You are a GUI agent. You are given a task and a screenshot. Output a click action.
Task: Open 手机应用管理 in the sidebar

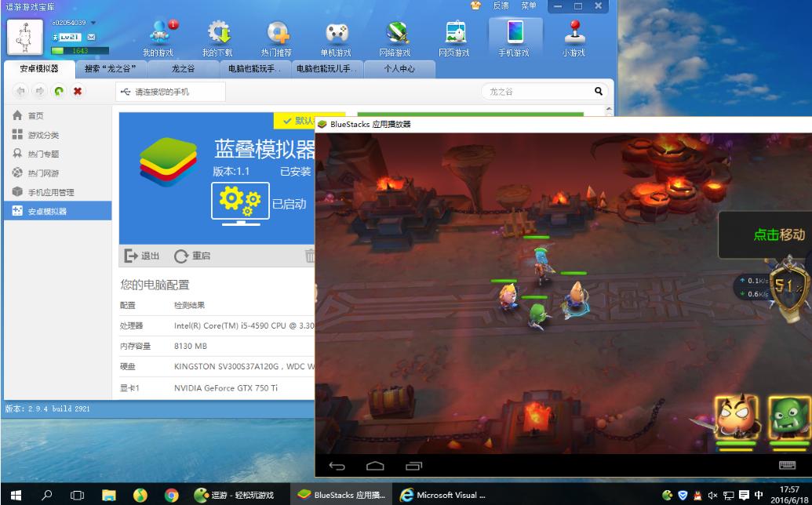57,192
